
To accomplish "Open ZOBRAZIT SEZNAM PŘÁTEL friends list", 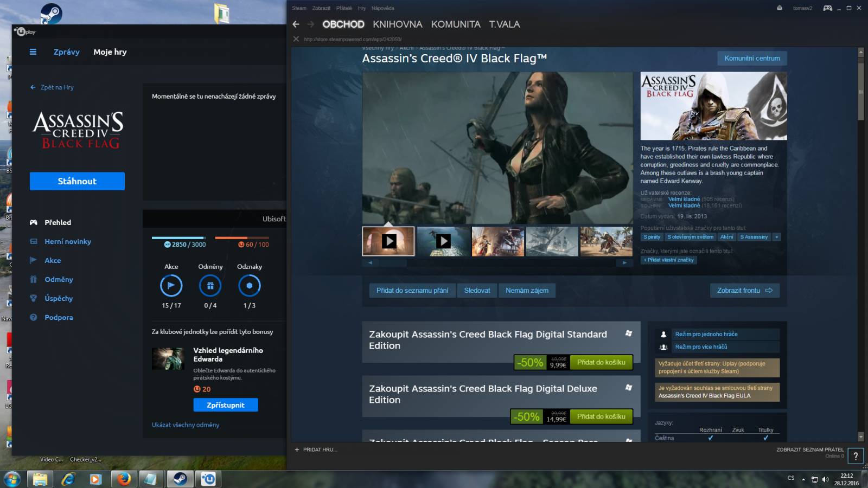I will tap(810, 450).
